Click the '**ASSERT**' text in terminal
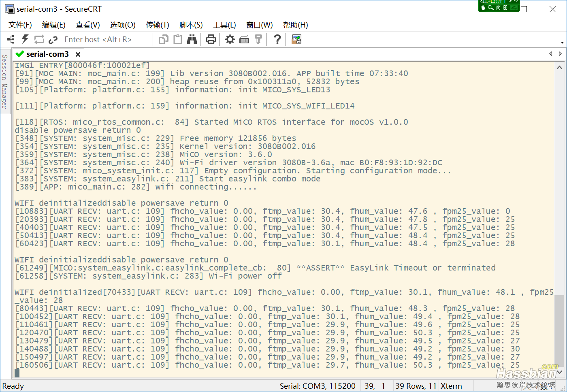 [x=320, y=268]
